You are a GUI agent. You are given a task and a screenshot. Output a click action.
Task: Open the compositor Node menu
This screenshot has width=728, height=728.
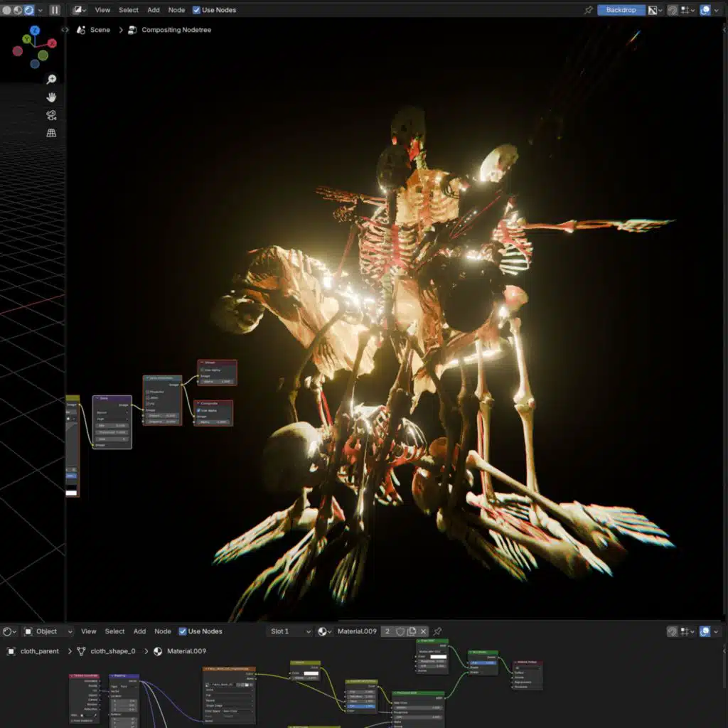coord(176,10)
